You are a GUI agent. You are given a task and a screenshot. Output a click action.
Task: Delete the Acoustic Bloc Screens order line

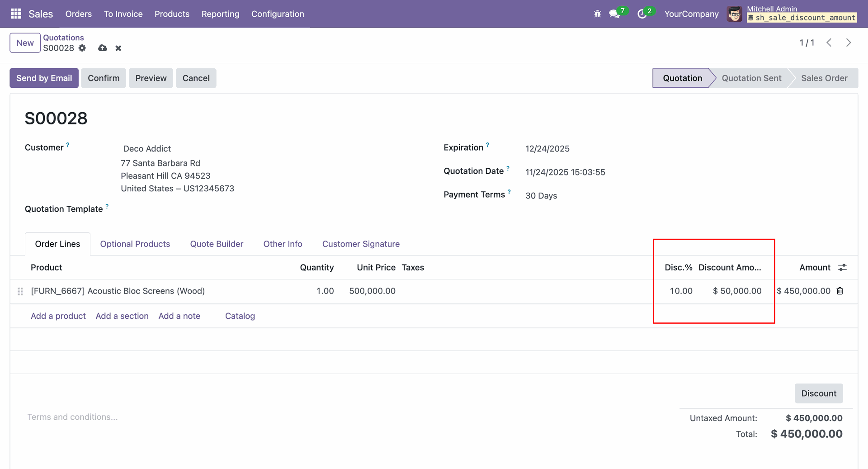click(840, 291)
